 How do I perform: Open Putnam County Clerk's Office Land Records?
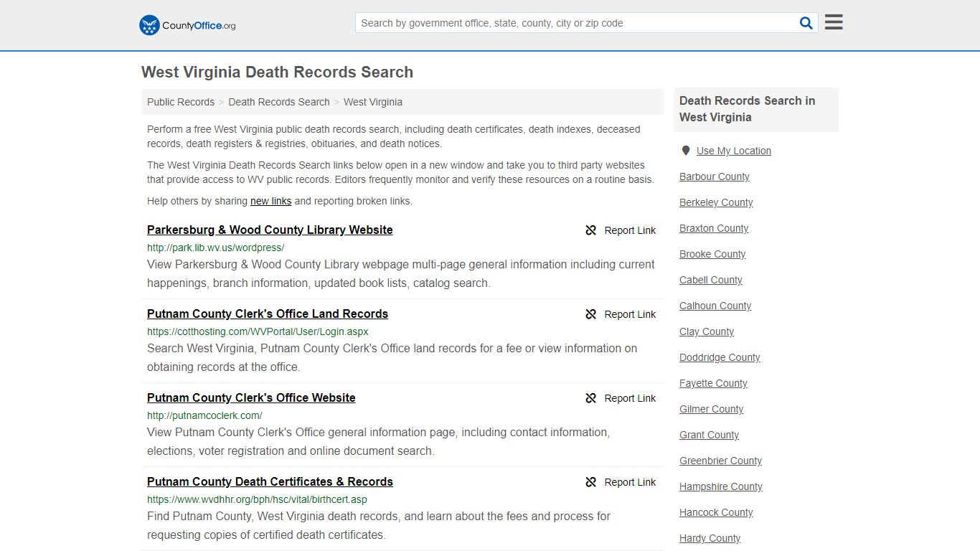[x=268, y=314]
